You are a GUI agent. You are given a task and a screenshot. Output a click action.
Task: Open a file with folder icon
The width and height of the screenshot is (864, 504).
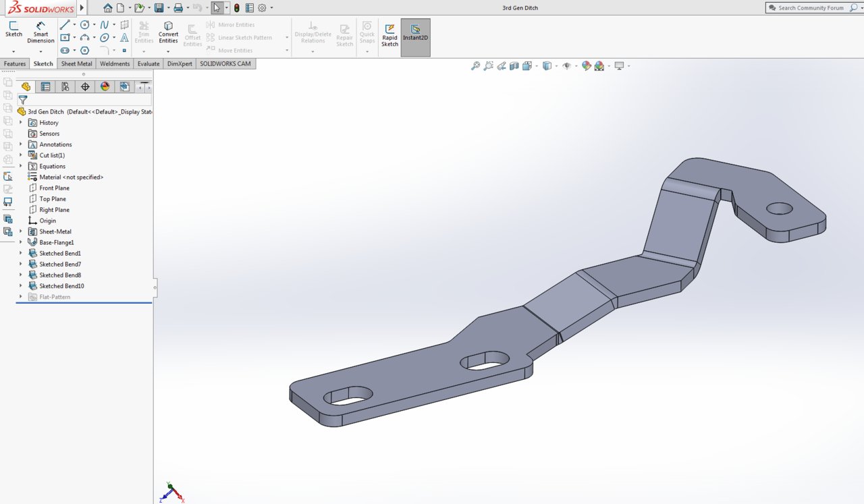tap(139, 8)
